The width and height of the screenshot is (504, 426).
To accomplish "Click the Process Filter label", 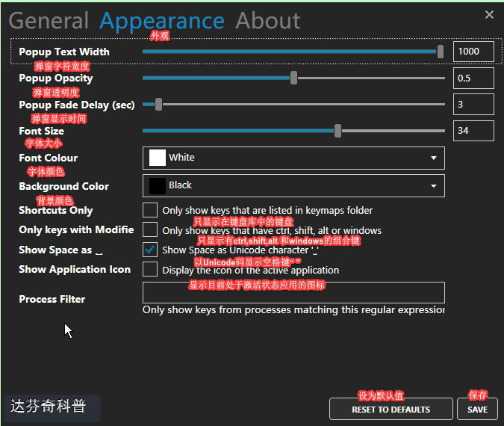I will 52,299.
